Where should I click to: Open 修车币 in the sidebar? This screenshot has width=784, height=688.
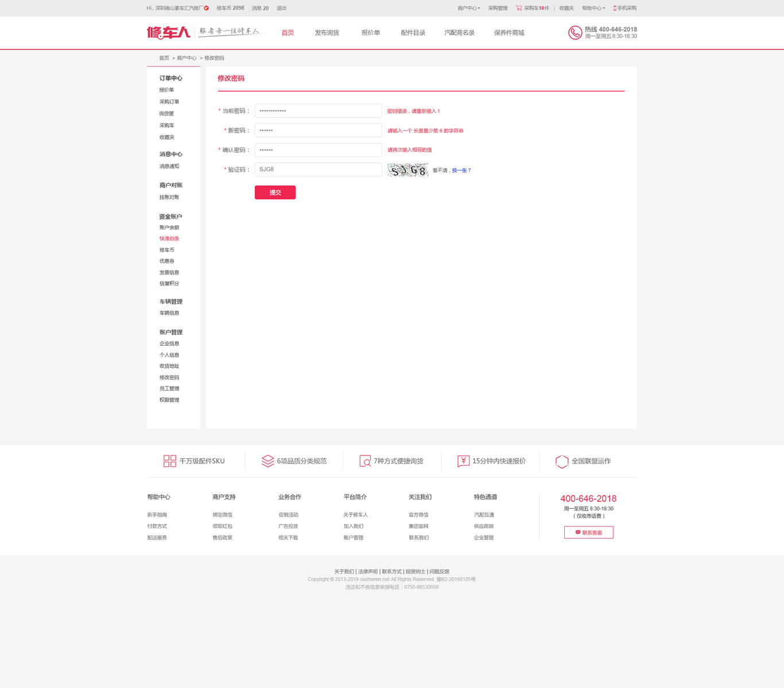point(166,250)
